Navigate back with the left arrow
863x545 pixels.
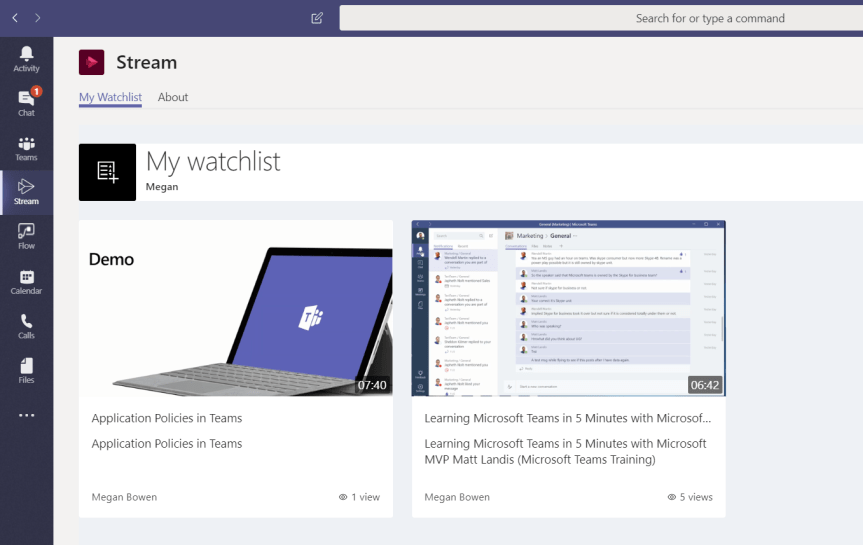[15, 18]
